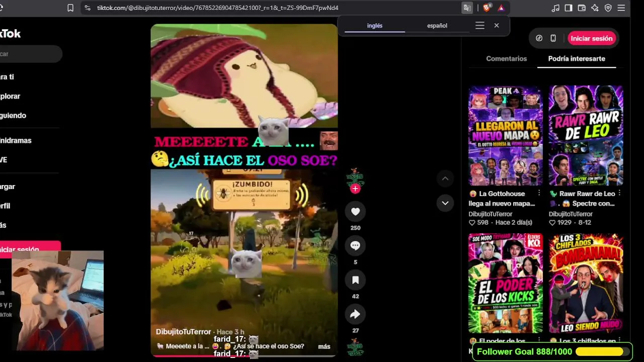Open Brave Shields lion icon

click(x=487, y=8)
